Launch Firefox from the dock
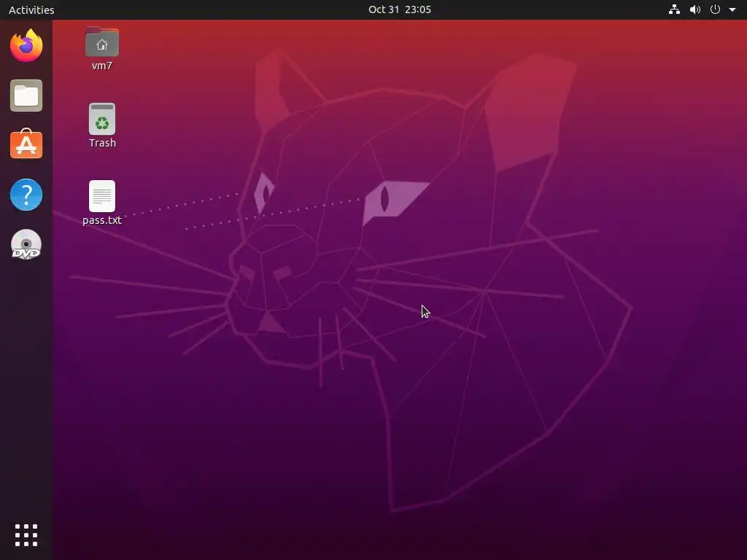The image size is (747, 560). pos(26,45)
